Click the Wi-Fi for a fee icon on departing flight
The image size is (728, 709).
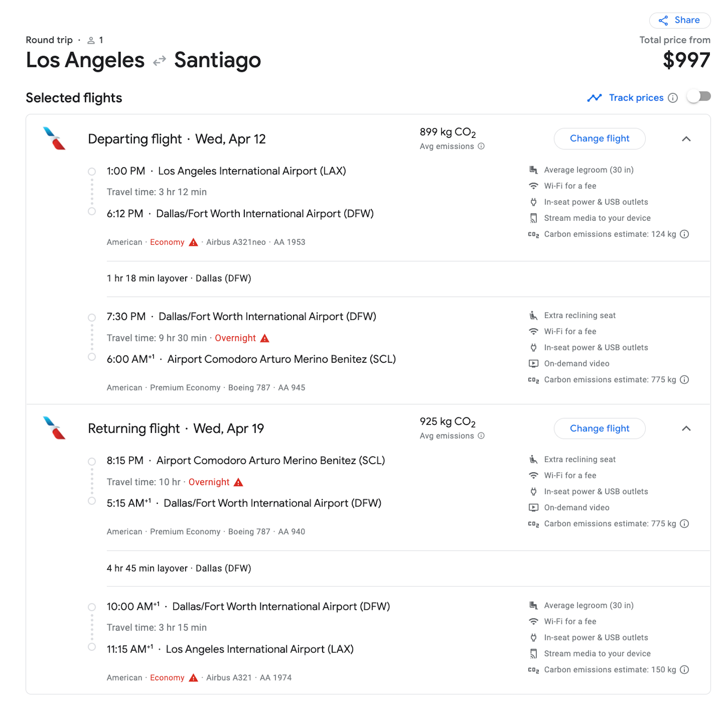(533, 186)
